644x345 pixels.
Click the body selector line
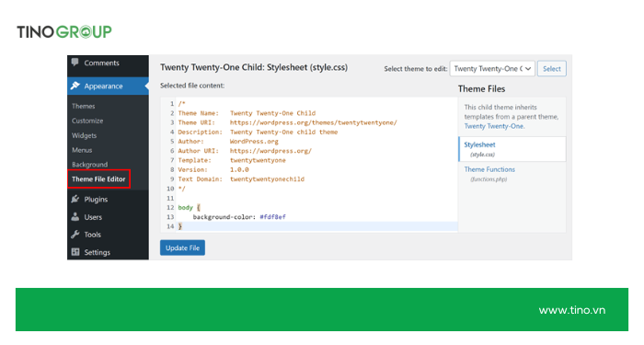click(x=189, y=207)
